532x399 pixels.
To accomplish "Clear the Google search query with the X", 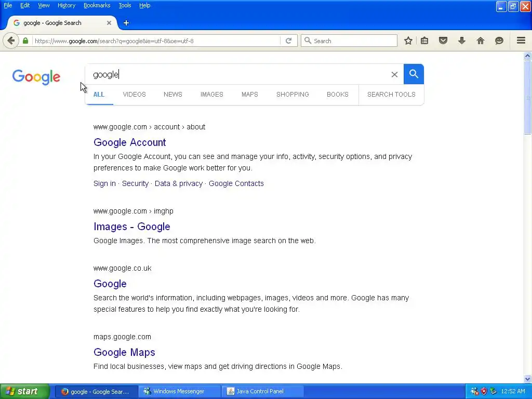I will (394, 75).
